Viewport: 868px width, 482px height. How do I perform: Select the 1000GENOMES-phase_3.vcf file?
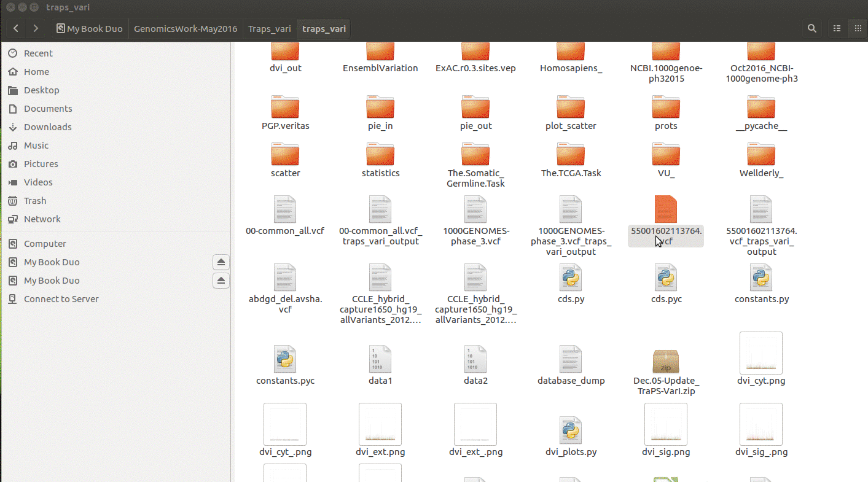(475, 221)
